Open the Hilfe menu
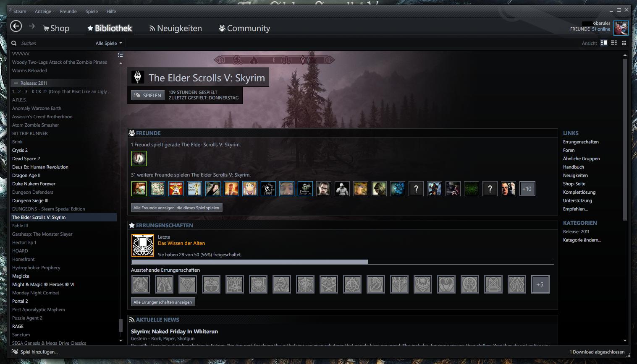The image size is (637, 364). coord(111,11)
